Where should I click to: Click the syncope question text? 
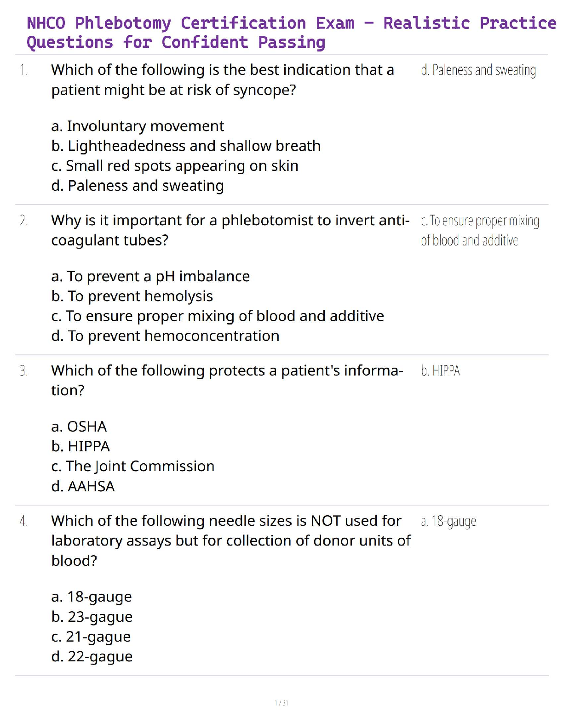[223, 80]
